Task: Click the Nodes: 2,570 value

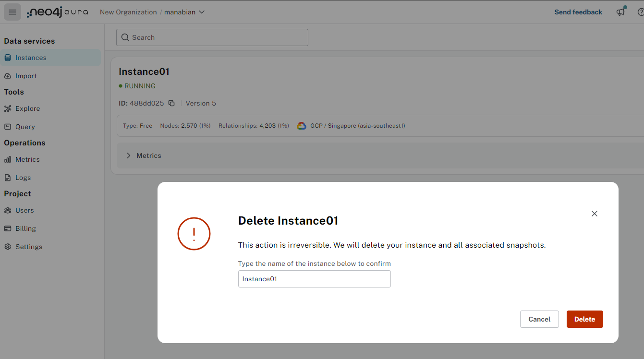Action: pos(185,126)
